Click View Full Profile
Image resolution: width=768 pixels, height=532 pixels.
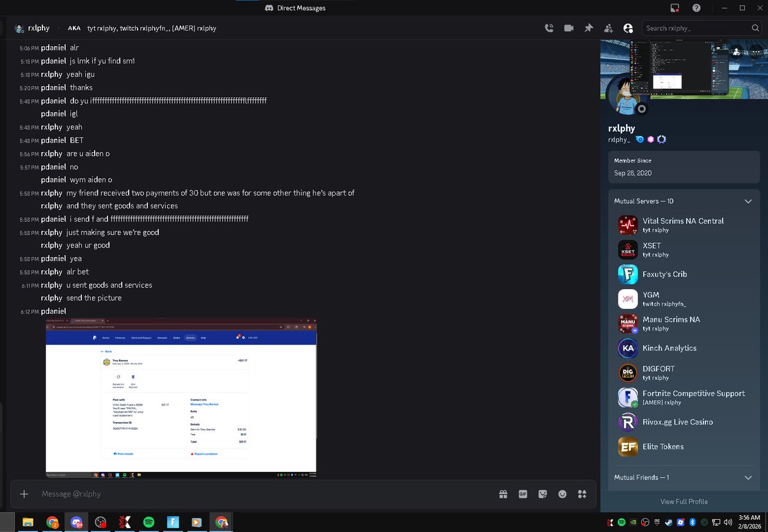[x=684, y=501]
